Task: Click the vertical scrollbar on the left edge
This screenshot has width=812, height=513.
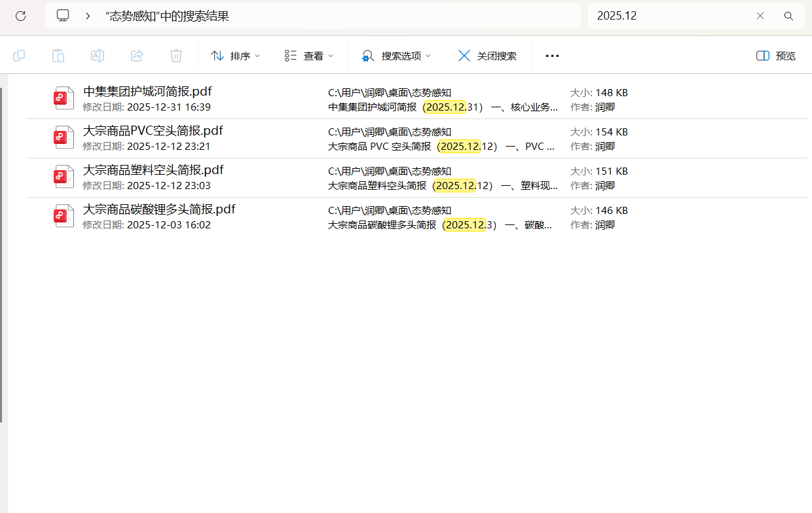Action: [x=1, y=255]
